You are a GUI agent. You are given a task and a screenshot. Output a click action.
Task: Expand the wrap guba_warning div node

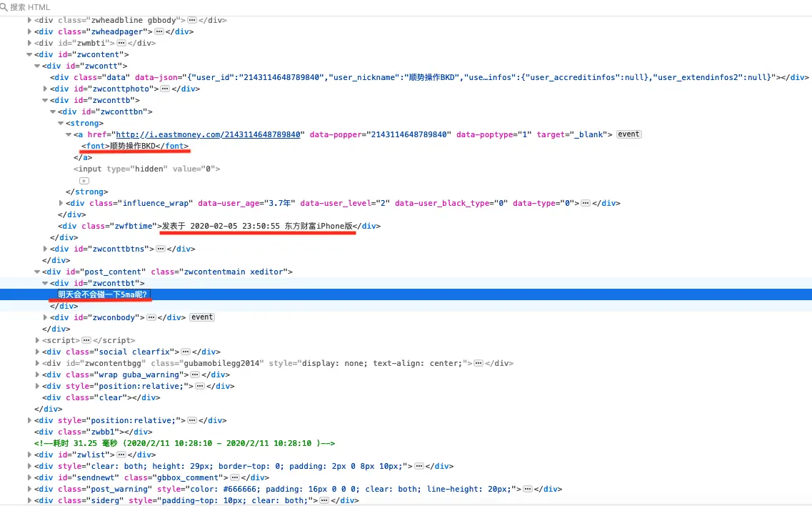(x=37, y=374)
